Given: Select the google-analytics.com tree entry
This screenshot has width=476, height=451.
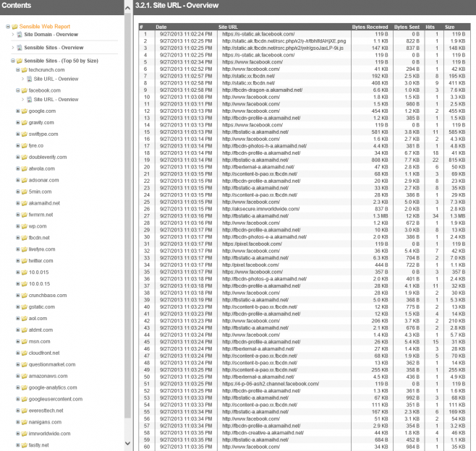Looking at the screenshot, I should pyautogui.click(x=54, y=387).
